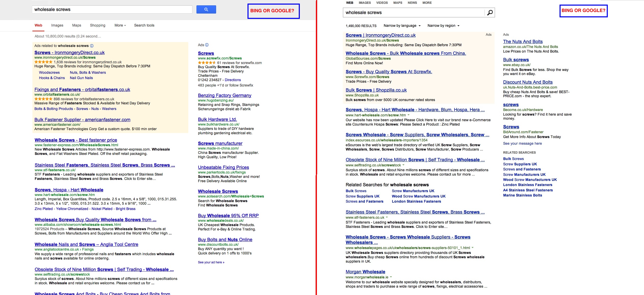Switch to Bing's 'IMAGES' tab

pos(365,3)
